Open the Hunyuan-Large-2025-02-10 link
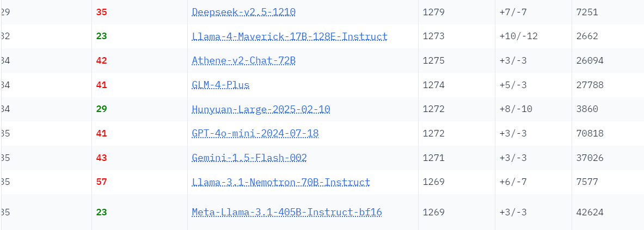The width and height of the screenshot is (644, 230). point(261,109)
